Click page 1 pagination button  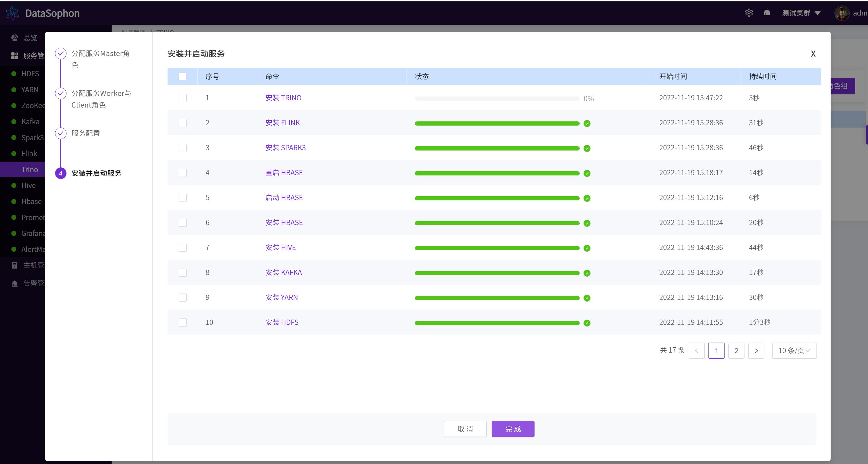[x=717, y=351]
